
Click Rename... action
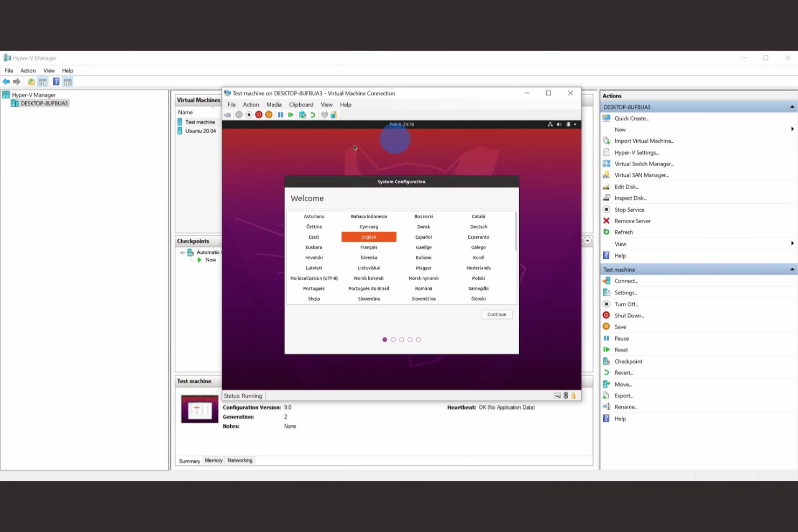tap(625, 407)
